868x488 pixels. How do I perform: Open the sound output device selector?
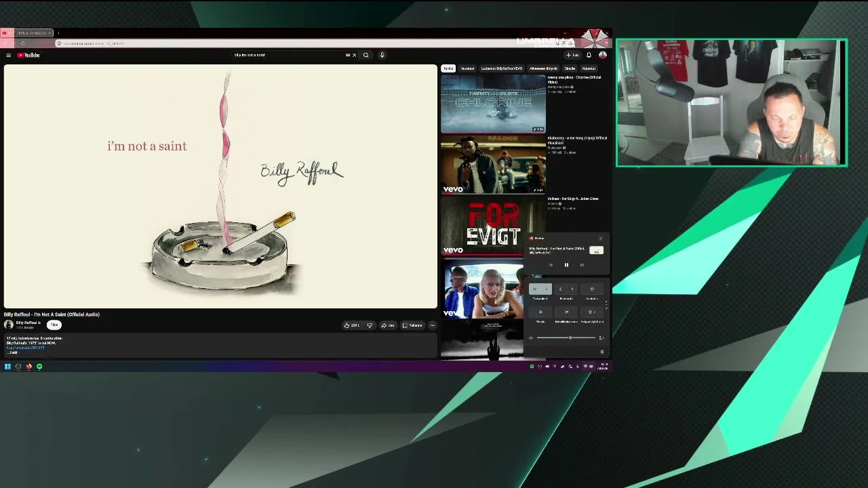coord(601,338)
